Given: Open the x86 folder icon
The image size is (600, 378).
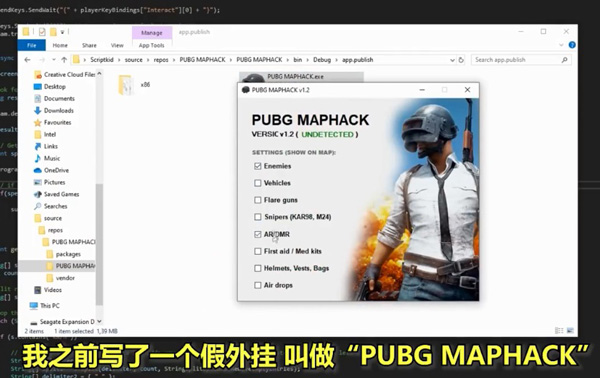Looking at the screenshot, I should (x=126, y=85).
